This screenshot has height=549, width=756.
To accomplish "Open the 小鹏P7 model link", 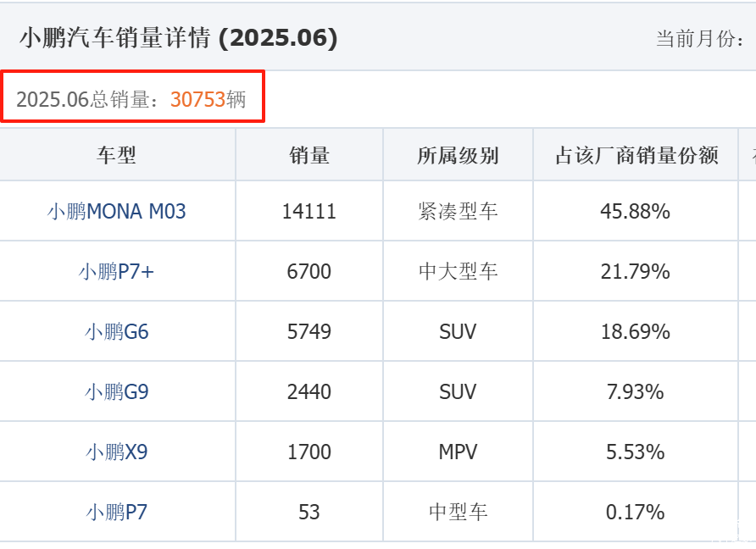I will (116, 512).
